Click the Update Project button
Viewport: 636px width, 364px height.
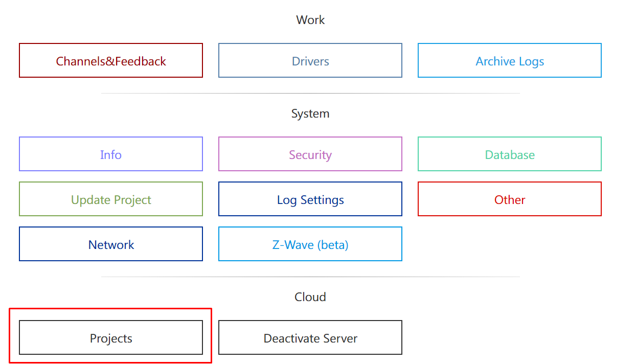[x=111, y=199]
